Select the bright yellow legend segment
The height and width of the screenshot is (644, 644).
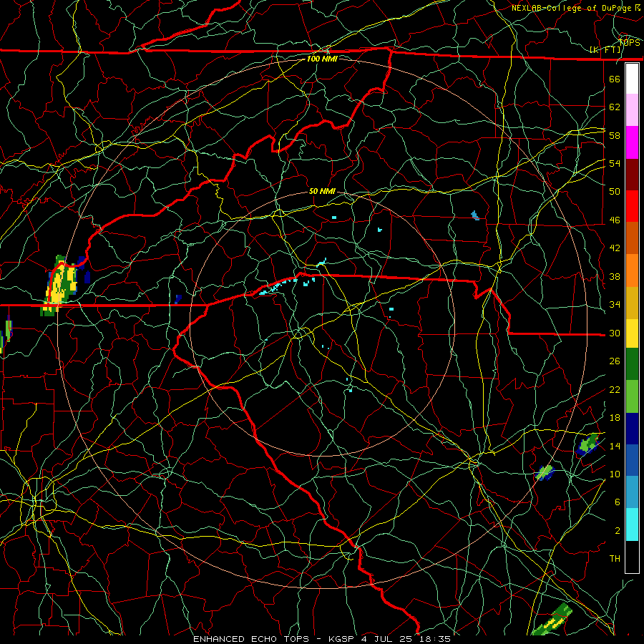point(632,333)
